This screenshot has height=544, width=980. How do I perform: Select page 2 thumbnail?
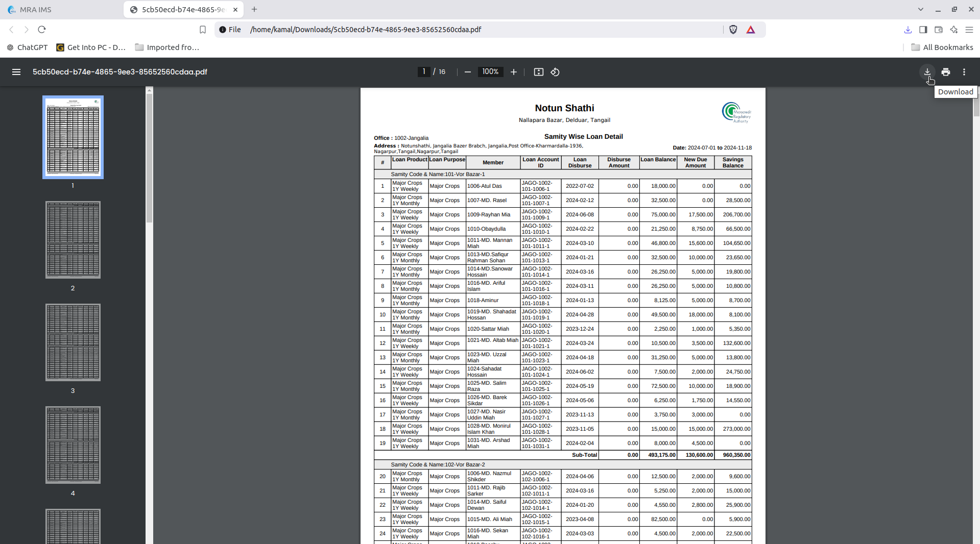(x=73, y=240)
